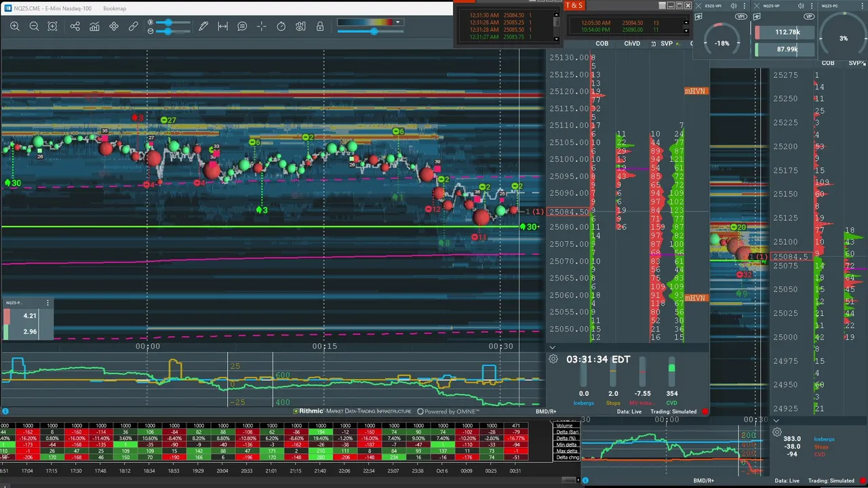Viewport: 868px width, 488px height.
Task: Click graduation cap icon in NQZ5-VP widget
Action: (757, 15)
